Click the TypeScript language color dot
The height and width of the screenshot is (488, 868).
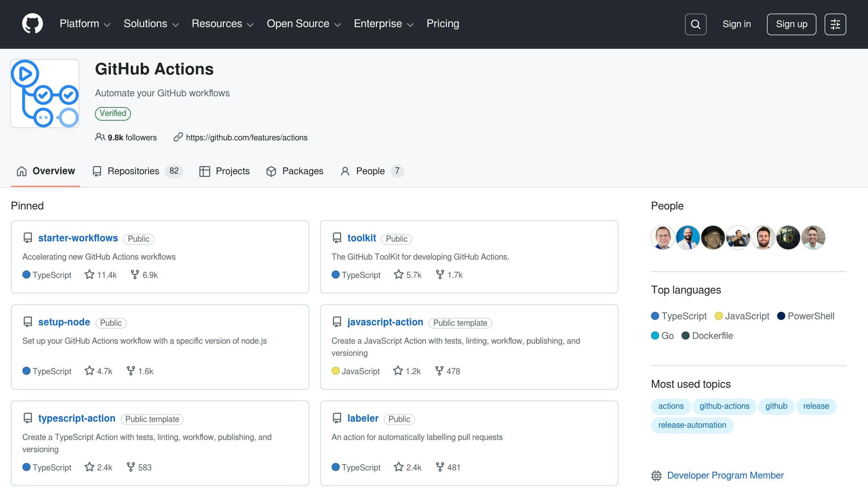[x=655, y=316]
